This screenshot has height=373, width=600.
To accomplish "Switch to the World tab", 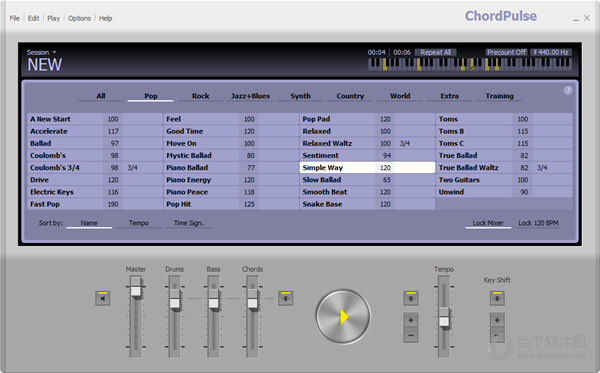I will (x=400, y=96).
